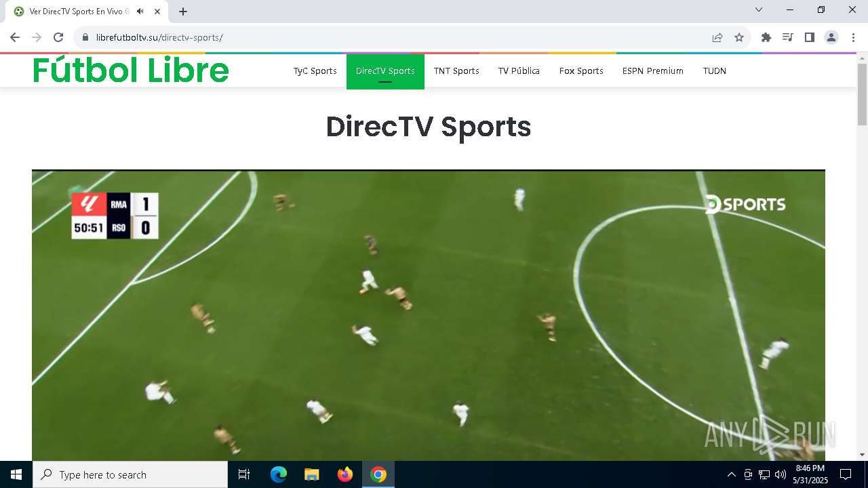Click the taskbar search box
The width and height of the screenshot is (868, 488).
130,474
